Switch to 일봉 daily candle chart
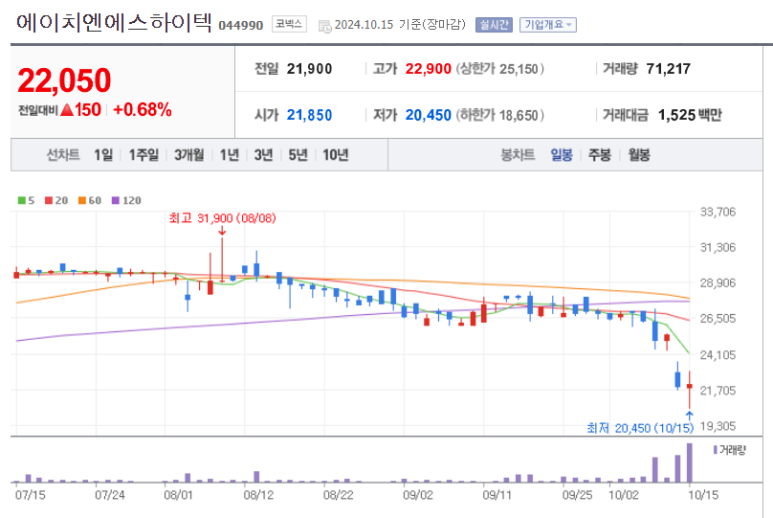Viewport: 773px width, 518px height. point(562,155)
